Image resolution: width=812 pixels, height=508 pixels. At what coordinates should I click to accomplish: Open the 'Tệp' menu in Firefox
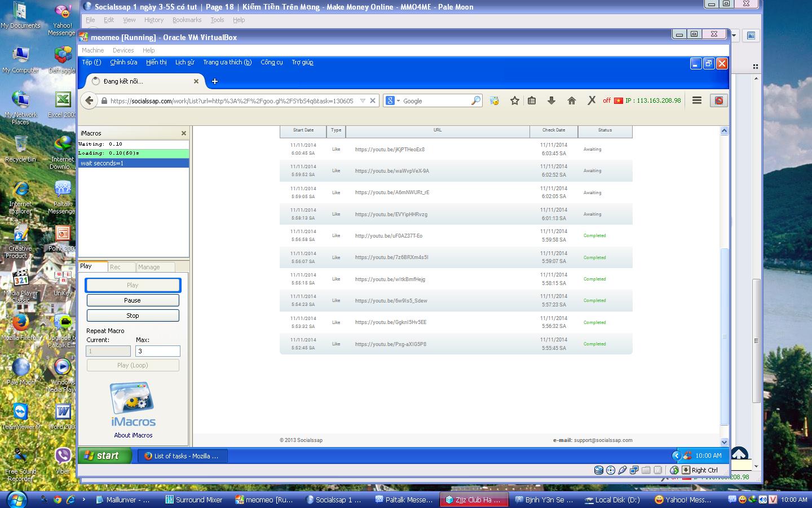(91, 62)
